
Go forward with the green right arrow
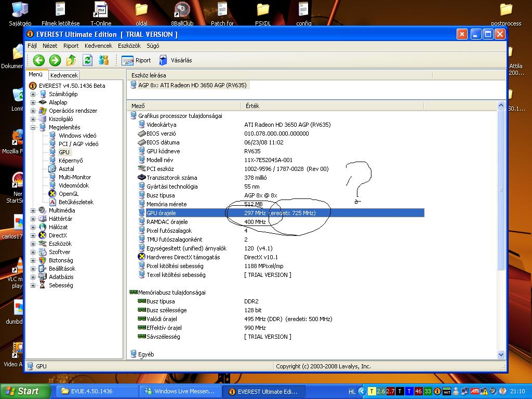coord(55,60)
